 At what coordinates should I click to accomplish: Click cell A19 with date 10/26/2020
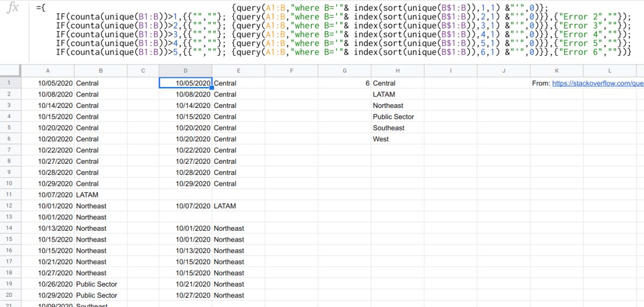[x=48, y=284]
